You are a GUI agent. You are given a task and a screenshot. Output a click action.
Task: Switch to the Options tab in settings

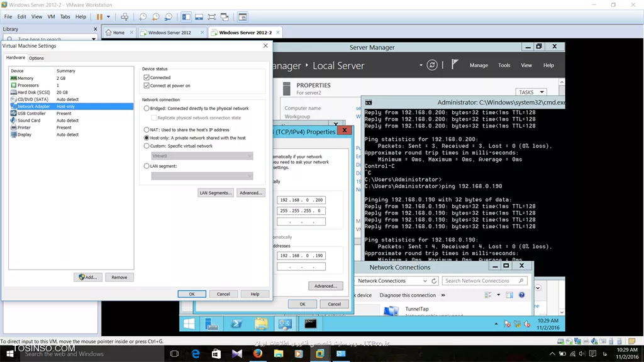pyautogui.click(x=36, y=58)
